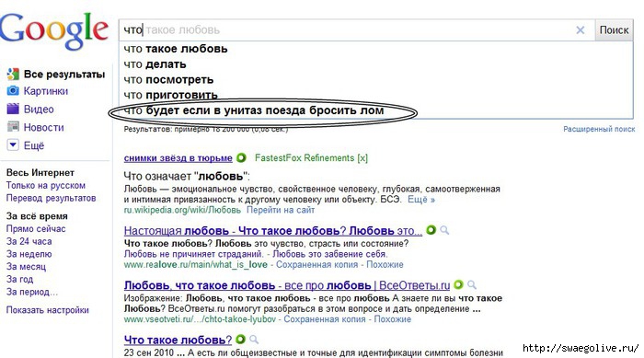Screen dimensions: 644x358
Task: Filter by Только на русском
Action: click(46, 185)
